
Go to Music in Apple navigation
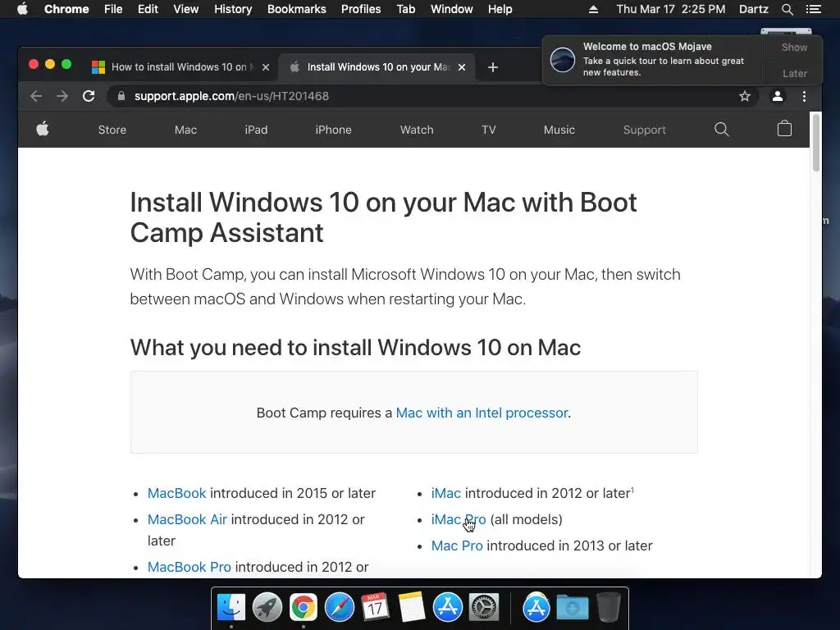point(559,130)
